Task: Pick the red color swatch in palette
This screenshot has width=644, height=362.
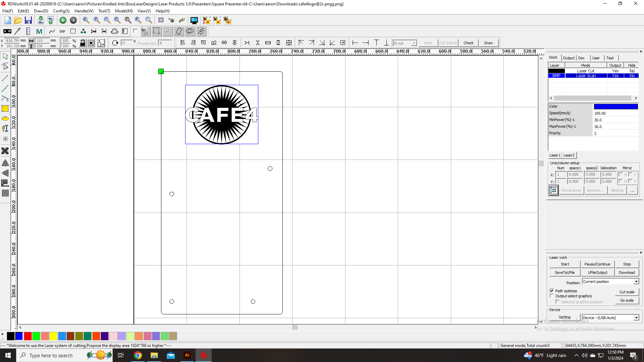Action: pyautogui.click(x=28, y=336)
